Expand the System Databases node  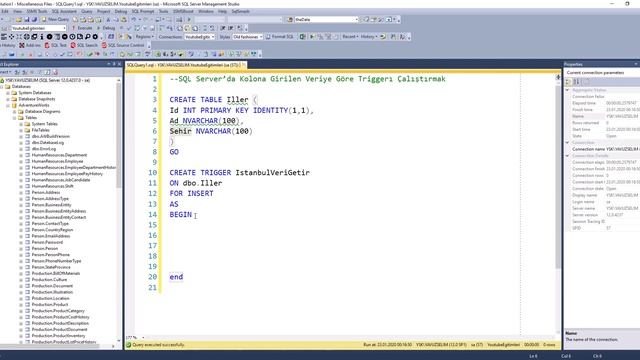click(x=8, y=93)
